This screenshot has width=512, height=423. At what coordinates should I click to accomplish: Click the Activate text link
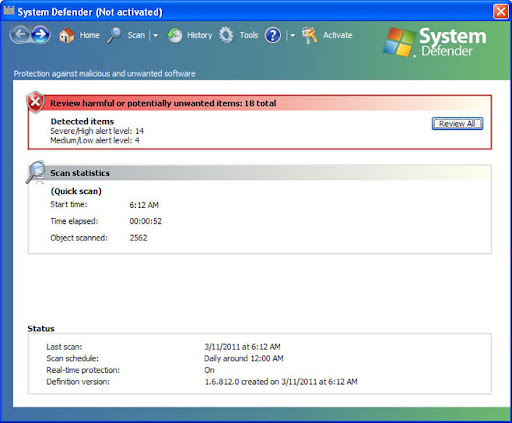pyautogui.click(x=337, y=35)
